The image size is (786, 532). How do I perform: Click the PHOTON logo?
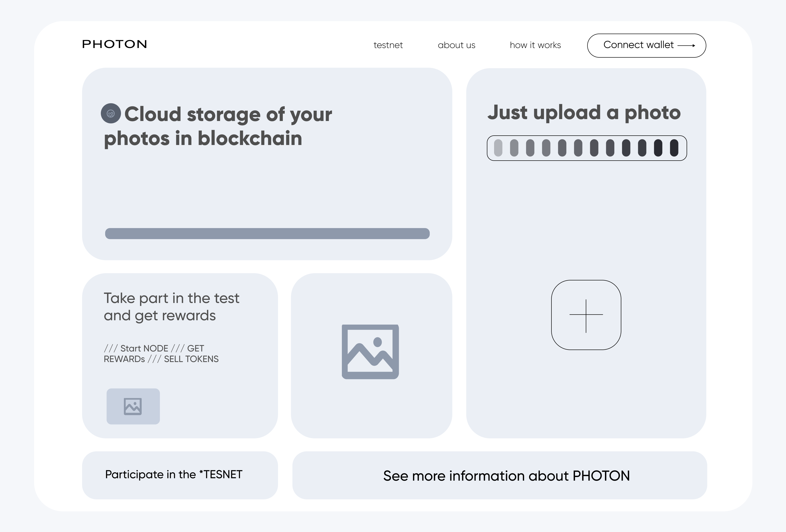pyautogui.click(x=114, y=44)
